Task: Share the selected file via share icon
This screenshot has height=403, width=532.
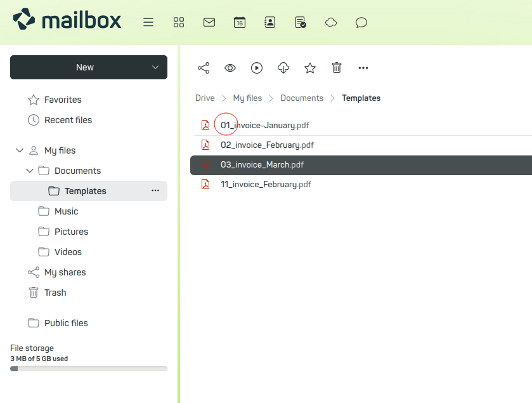Action: 204,68
